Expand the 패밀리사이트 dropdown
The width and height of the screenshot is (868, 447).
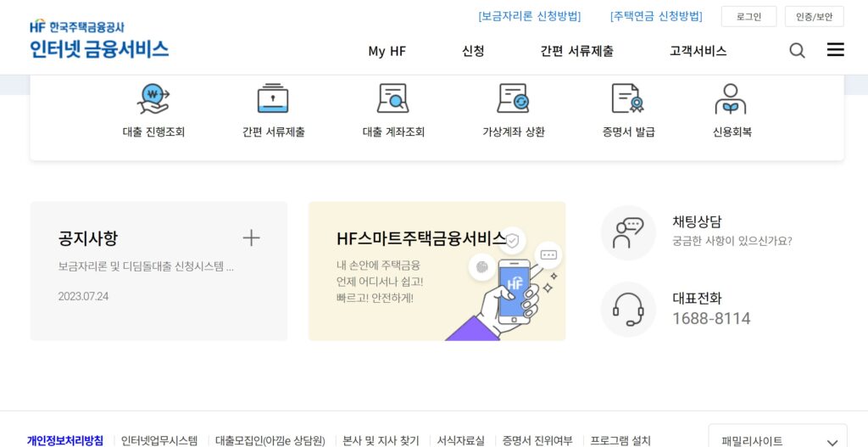point(778,441)
